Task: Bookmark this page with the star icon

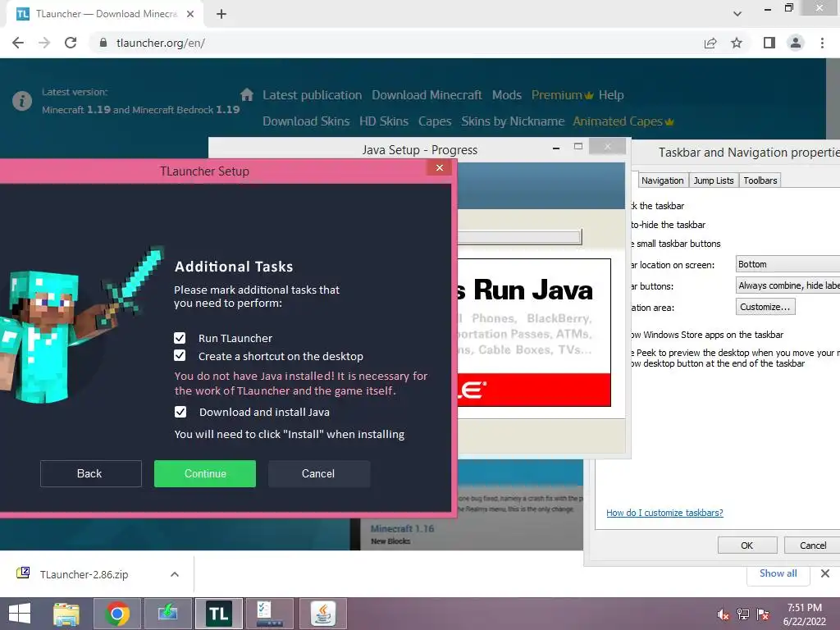Action: [737, 43]
